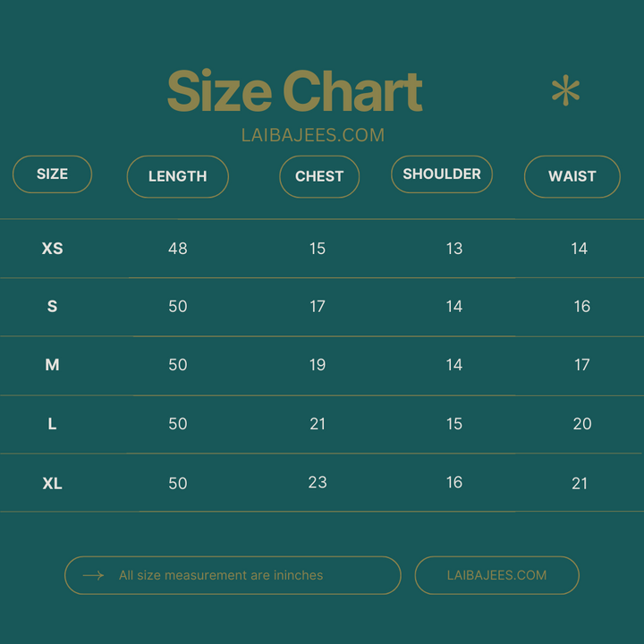Viewport: 644px width, 644px height.
Task: Click the CHEST column header
Action: point(319,176)
